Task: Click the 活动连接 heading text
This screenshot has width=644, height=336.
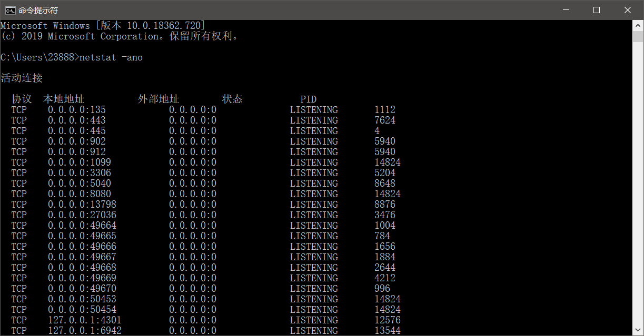Action: (x=21, y=78)
